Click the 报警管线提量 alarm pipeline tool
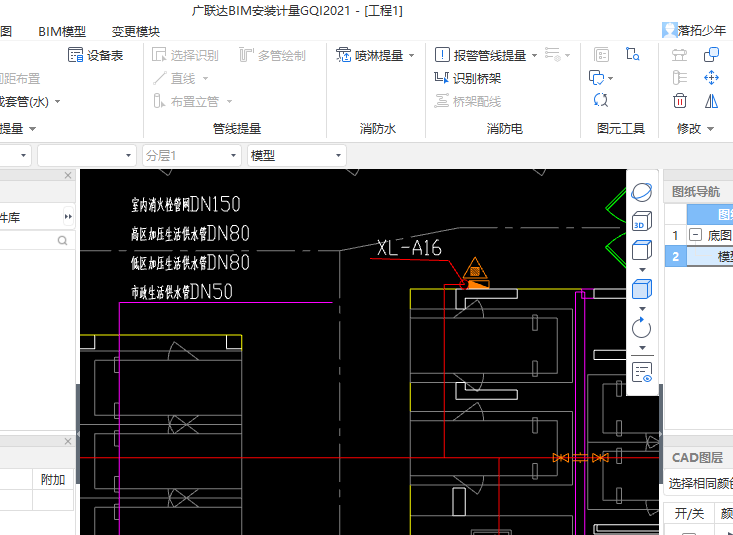Viewport: 733px width, 535px height. [481, 55]
